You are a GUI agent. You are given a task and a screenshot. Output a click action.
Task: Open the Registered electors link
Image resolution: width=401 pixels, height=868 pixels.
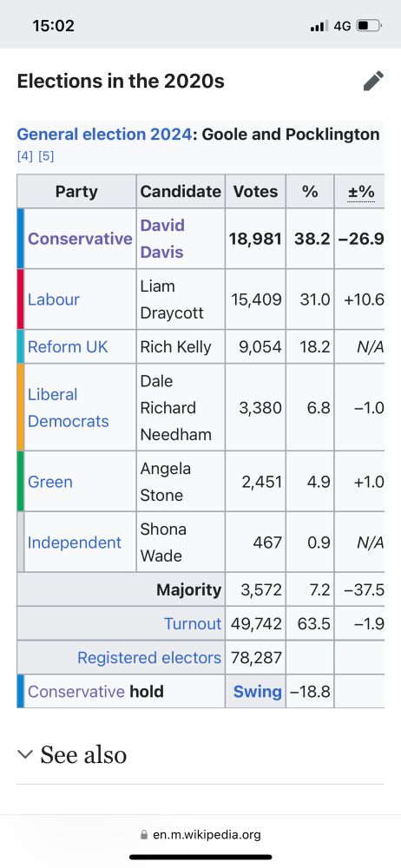click(149, 658)
